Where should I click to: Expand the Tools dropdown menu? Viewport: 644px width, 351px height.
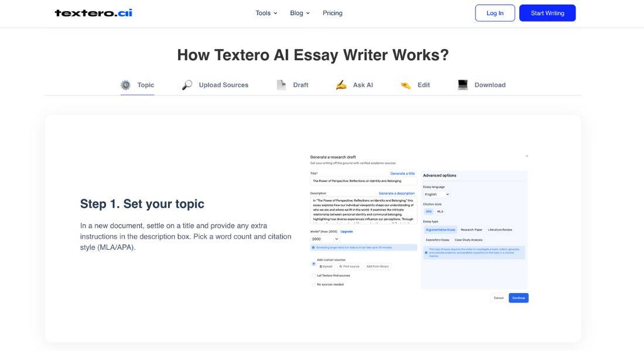266,13
